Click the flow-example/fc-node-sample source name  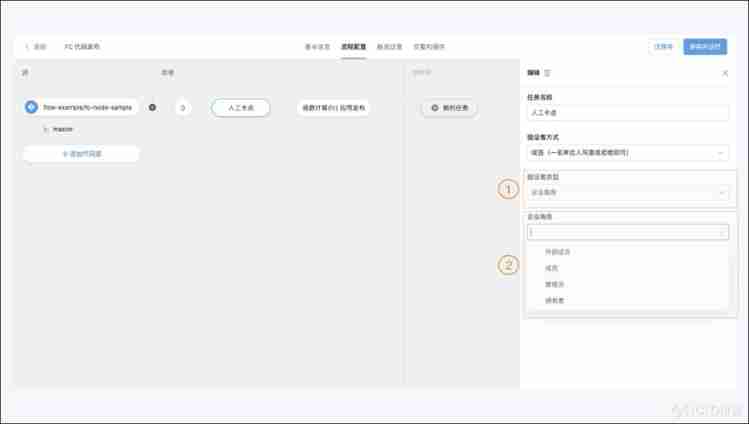pos(87,107)
